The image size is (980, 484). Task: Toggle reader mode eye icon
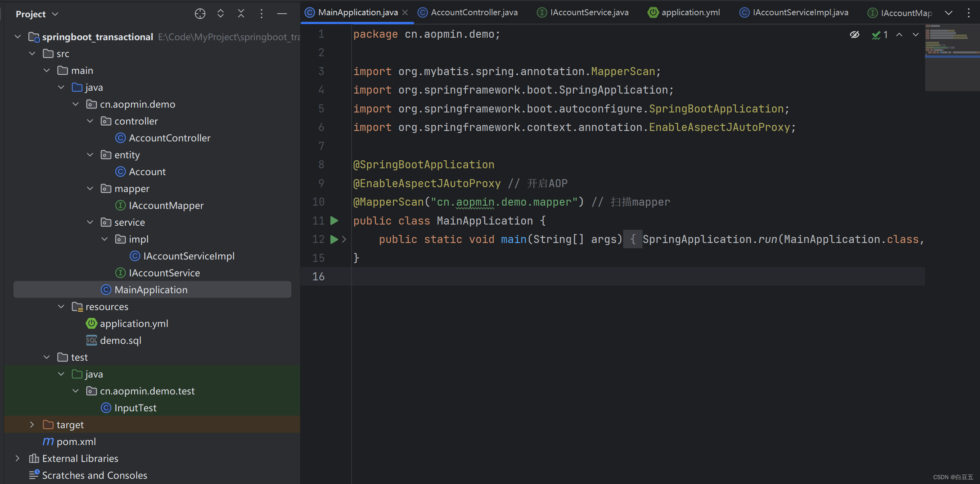(855, 35)
